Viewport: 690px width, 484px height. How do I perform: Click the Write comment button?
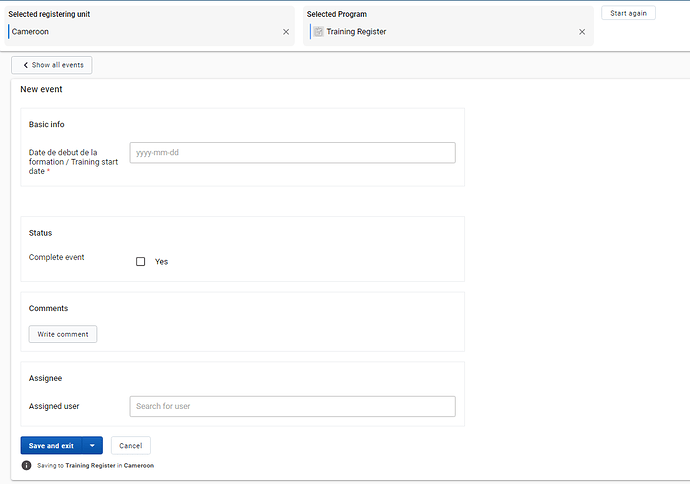click(x=63, y=334)
